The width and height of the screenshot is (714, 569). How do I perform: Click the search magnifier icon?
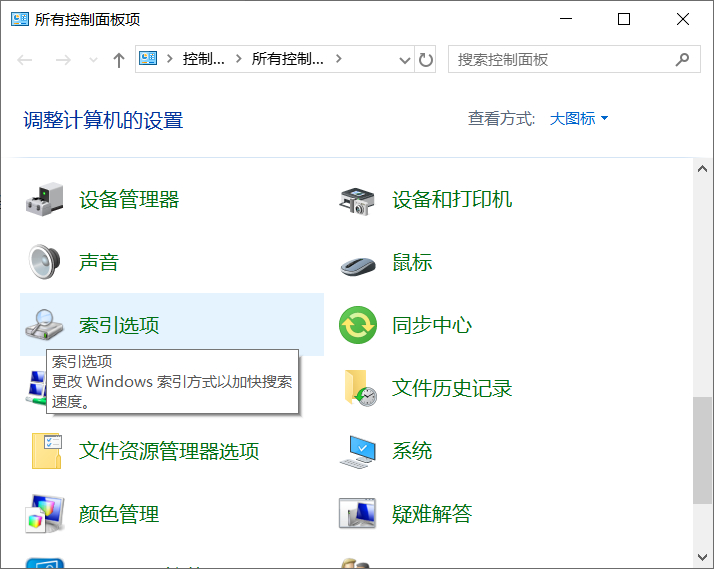(x=682, y=59)
